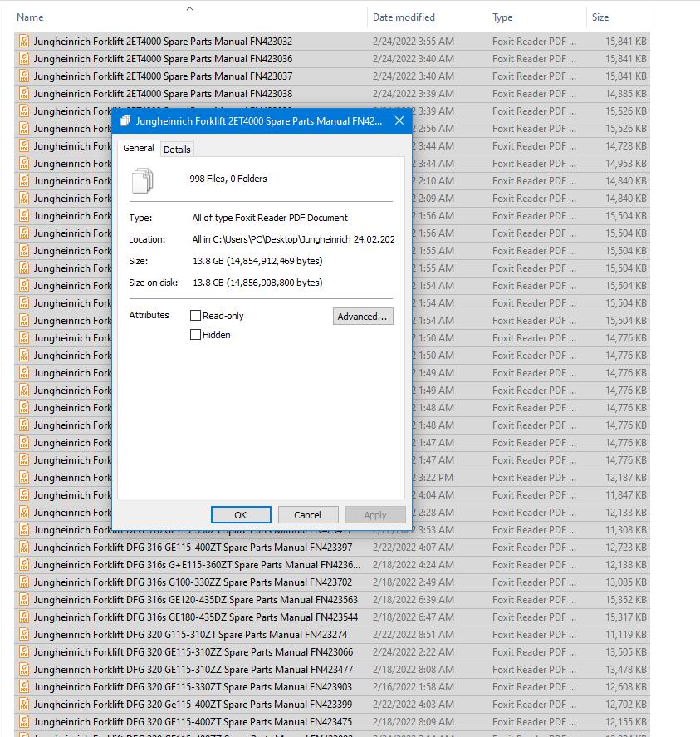Image resolution: width=700 pixels, height=737 pixels.
Task: Select DFG 320 GE115-310ZZ manual FN423477
Action: pyautogui.click(x=193, y=670)
